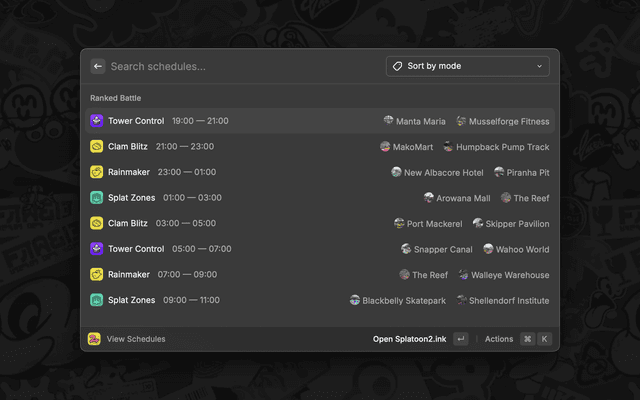Focus the Search schedules field

coord(240,67)
